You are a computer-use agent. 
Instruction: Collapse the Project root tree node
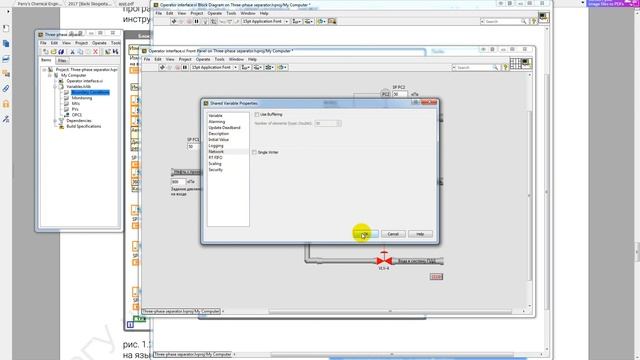pos(44,70)
